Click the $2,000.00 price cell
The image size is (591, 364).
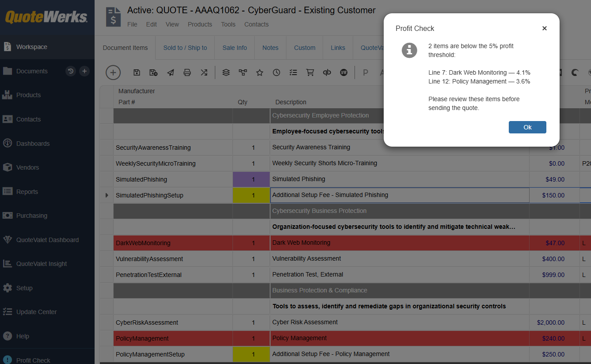pyautogui.click(x=554, y=322)
